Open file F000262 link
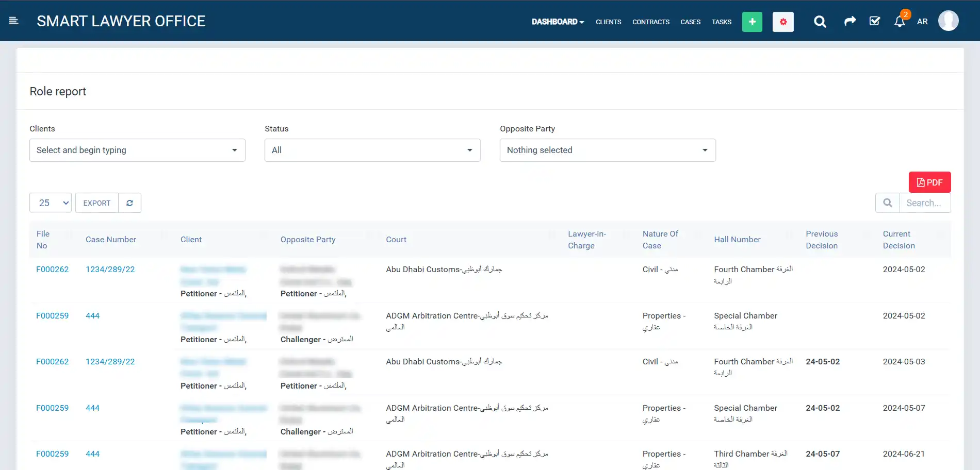 (52, 269)
